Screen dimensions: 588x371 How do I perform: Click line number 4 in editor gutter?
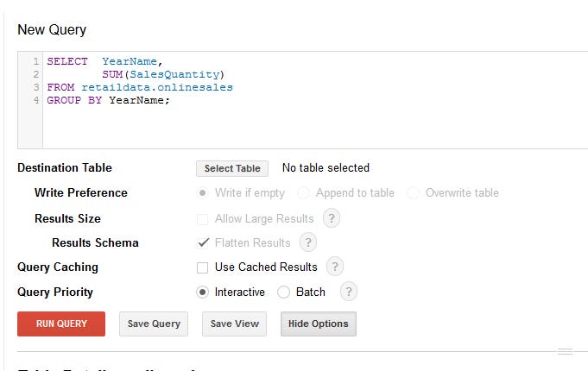click(x=36, y=100)
